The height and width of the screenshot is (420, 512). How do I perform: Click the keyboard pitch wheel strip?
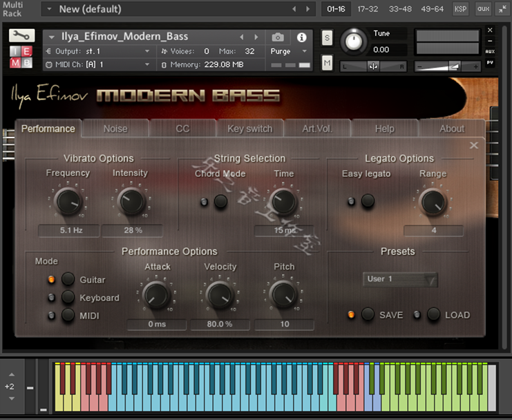tap(30, 386)
